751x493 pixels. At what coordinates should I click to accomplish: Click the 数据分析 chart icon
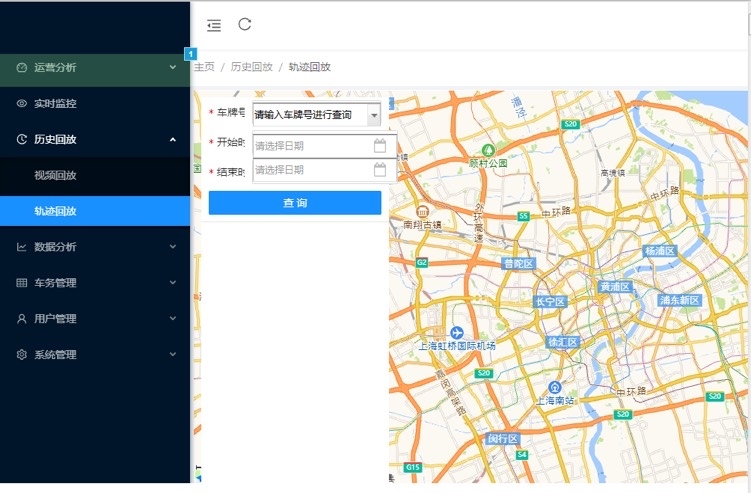point(22,247)
